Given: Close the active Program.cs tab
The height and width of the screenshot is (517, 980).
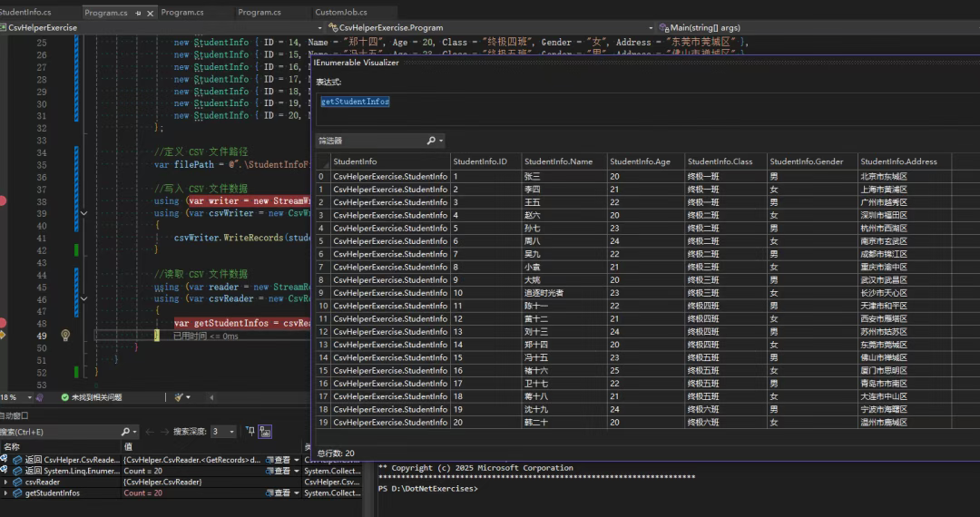Looking at the screenshot, I should tap(149, 13).
